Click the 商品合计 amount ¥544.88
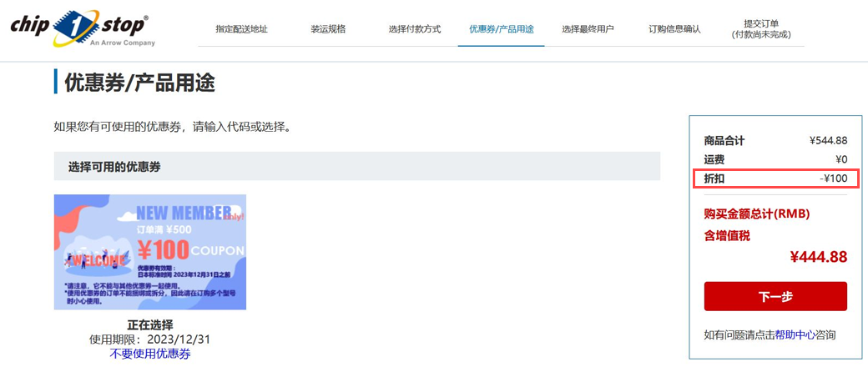Image resolution: width=868 pixels, height=372 pixels. 828,140
